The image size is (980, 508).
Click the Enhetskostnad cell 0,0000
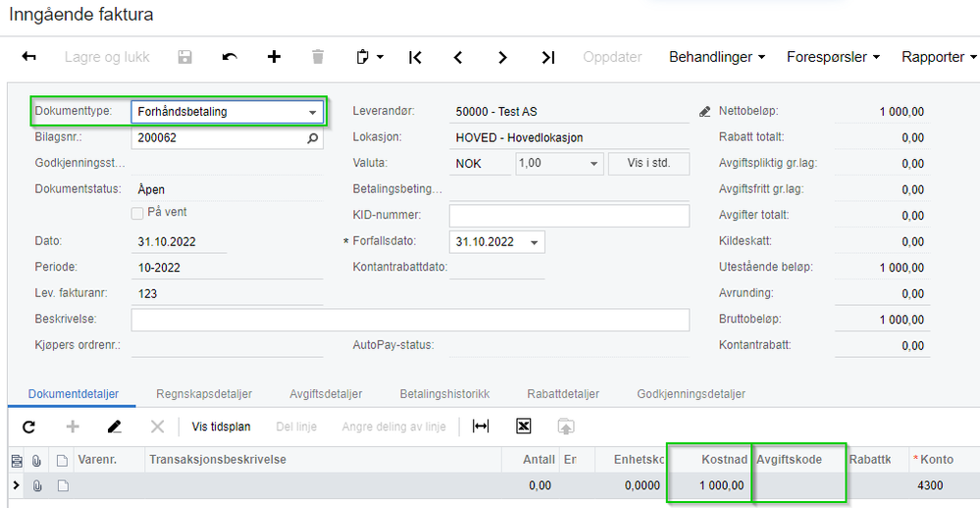coord(631,485)
